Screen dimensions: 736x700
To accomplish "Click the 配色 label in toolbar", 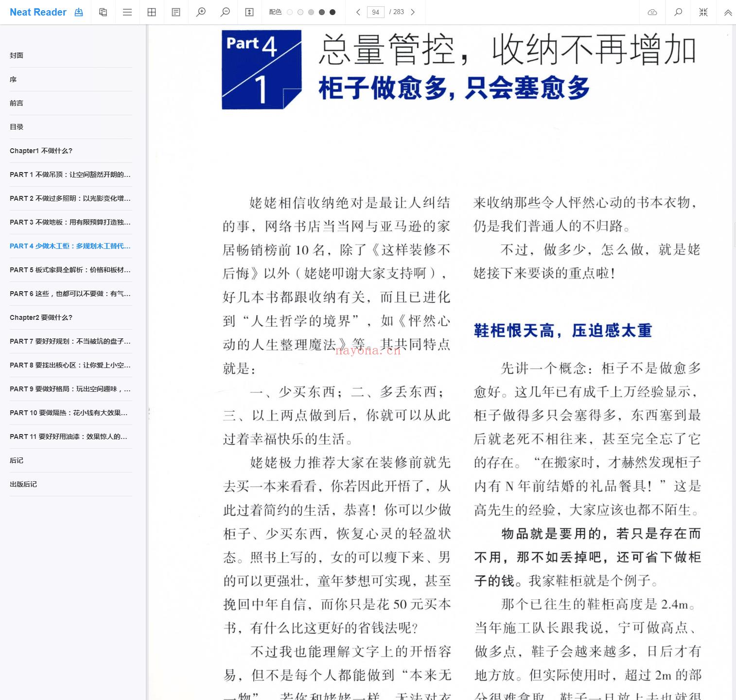I will tap(275, 12).
